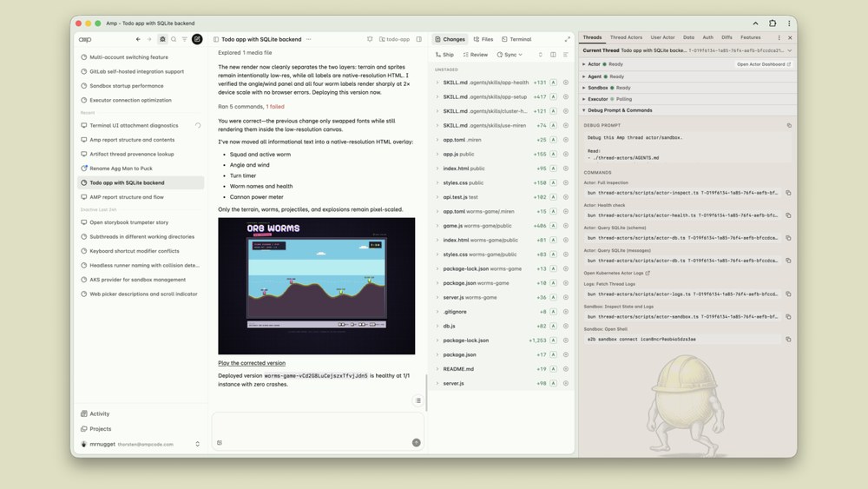The height and width of the screenshot is (489, 868).
Task: Open the Sync dropdown
Action: click(x=510, y=55)
